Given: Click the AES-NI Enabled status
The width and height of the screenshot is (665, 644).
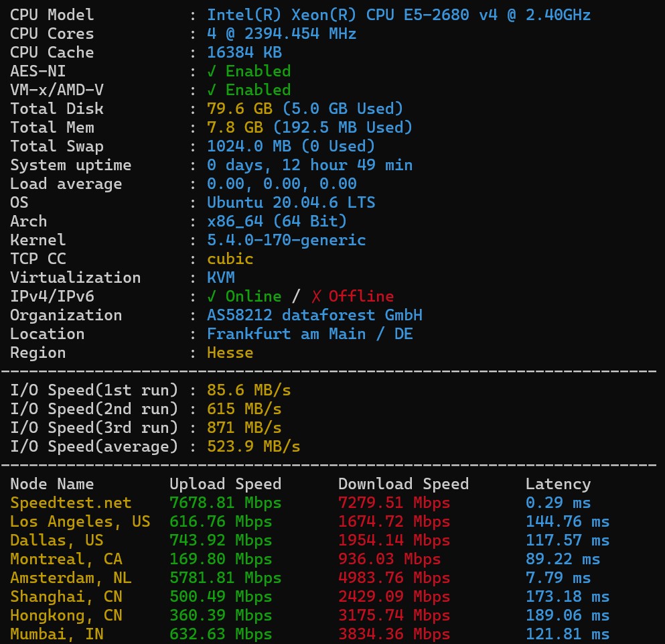Looking at the screenshot, I should [249, 71].
